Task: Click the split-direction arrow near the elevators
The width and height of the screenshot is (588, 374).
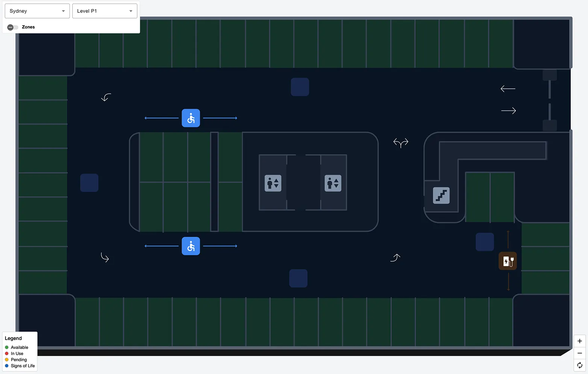Action: click(x=401, y=143)
